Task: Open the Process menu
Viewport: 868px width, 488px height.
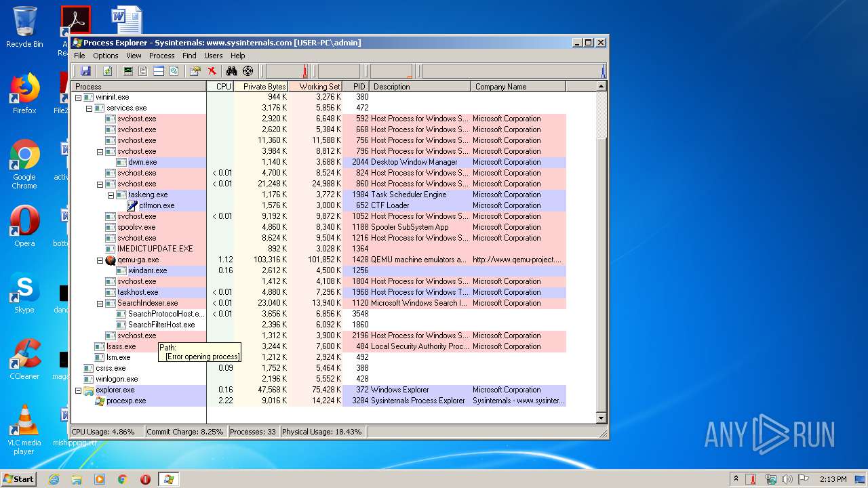Action: (162, 56)
